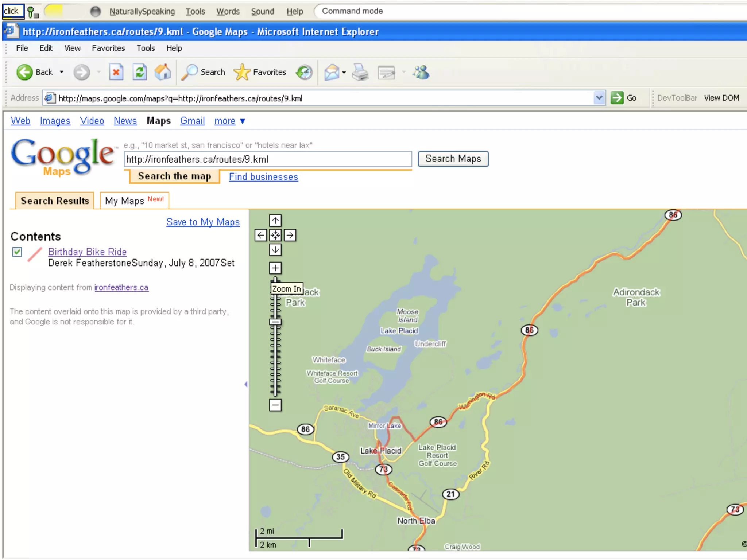This screenshot has height=560, width=747.
Task: Click the map zoom slider handle
Action: click(x=275, y=322)
